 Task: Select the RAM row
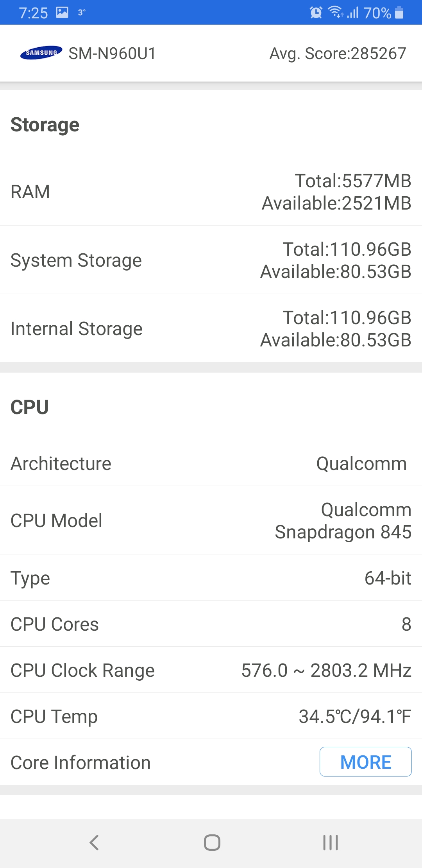(211, 192)
